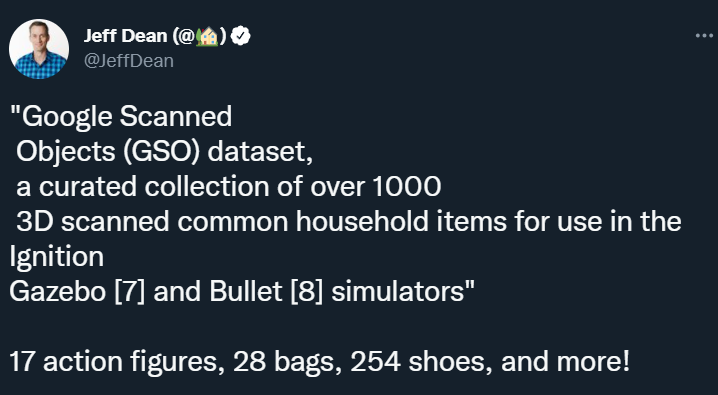
Task: Open the @JeffDean handle link
Action: pos(129,61)
